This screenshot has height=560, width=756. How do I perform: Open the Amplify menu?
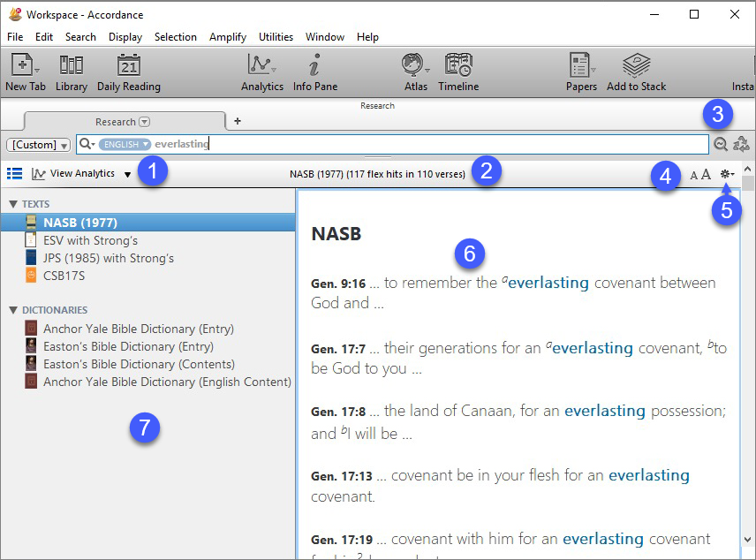(x=228, y=37)
